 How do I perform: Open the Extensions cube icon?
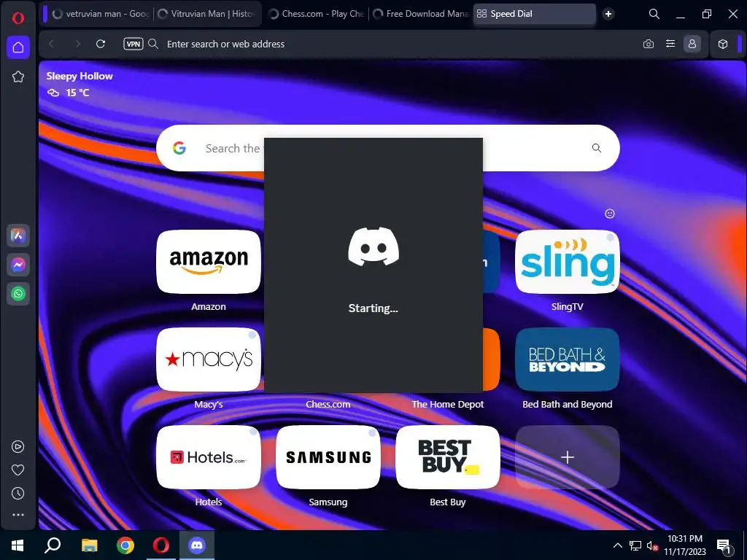pyautogui.click(x=723, y=44)
